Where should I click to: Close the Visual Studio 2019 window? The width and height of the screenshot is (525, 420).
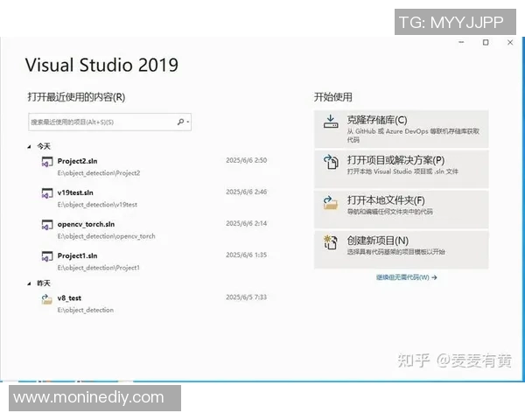click(x=510, y=43)
